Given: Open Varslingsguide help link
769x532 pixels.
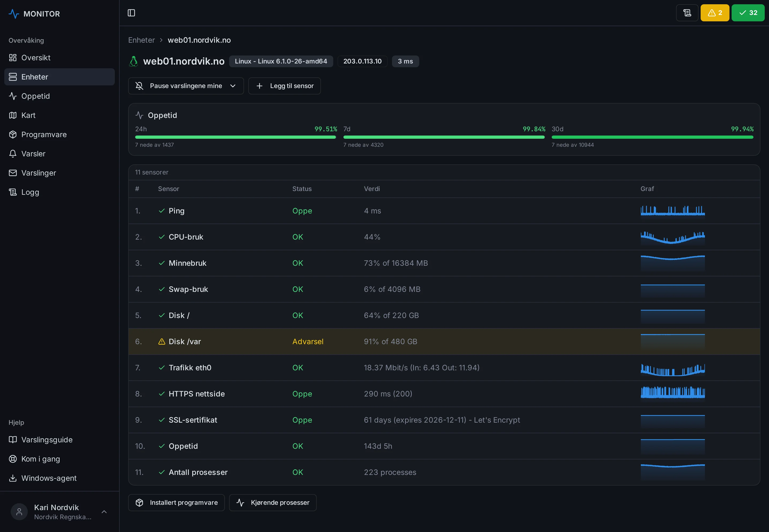Looking at the screenshot, I should [59, 440].
